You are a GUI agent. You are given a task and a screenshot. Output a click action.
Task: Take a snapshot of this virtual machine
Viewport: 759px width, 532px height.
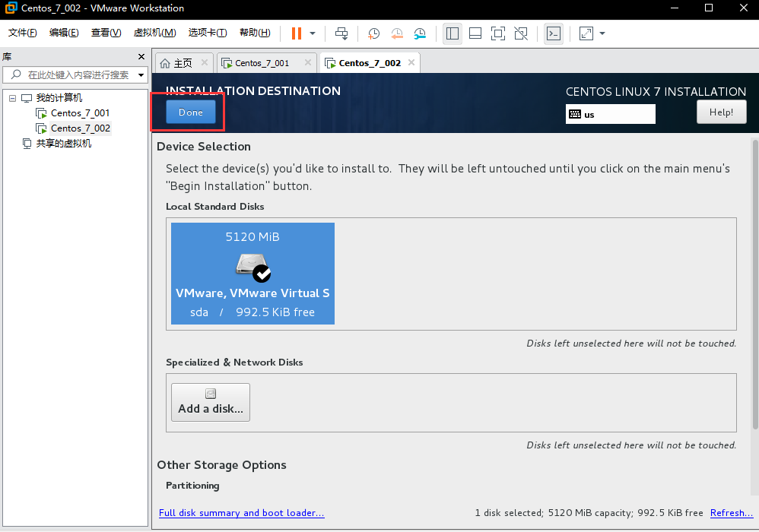(373, 33)
